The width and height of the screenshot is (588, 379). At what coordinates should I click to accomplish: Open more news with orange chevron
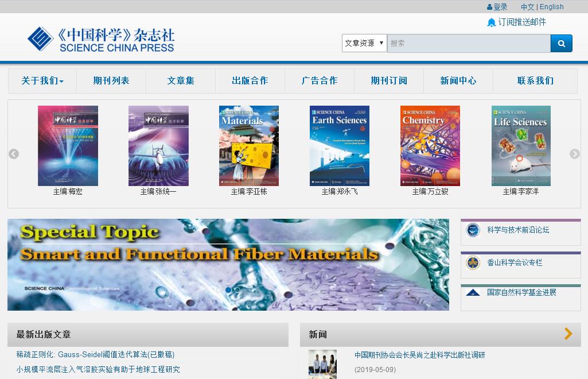point(568,334)
